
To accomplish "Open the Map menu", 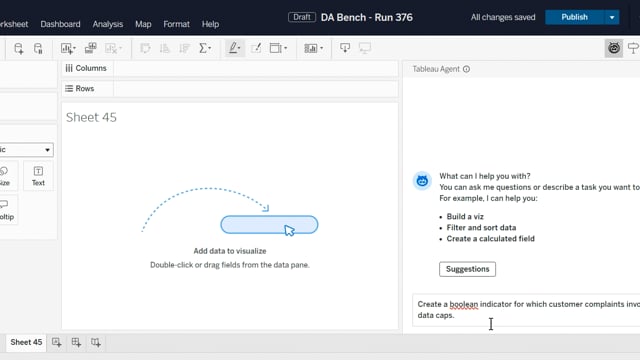I will (143, 24).
